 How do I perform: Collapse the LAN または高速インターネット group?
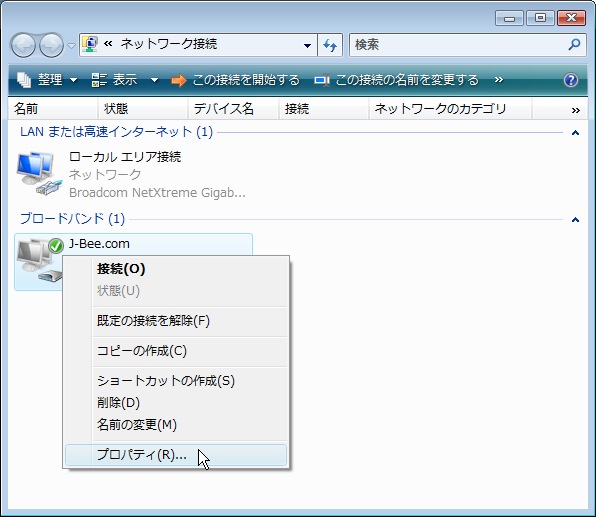[575, 133]
